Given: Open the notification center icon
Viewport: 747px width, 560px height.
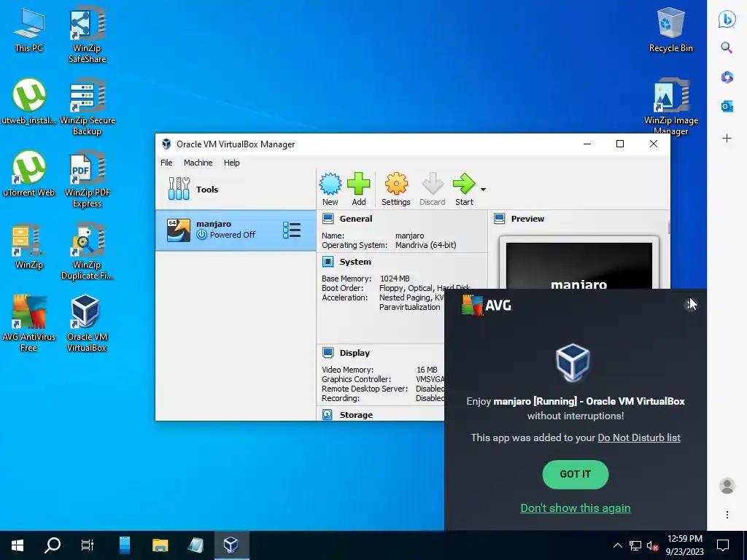Looking at the screenshot, I should [723, 545].
